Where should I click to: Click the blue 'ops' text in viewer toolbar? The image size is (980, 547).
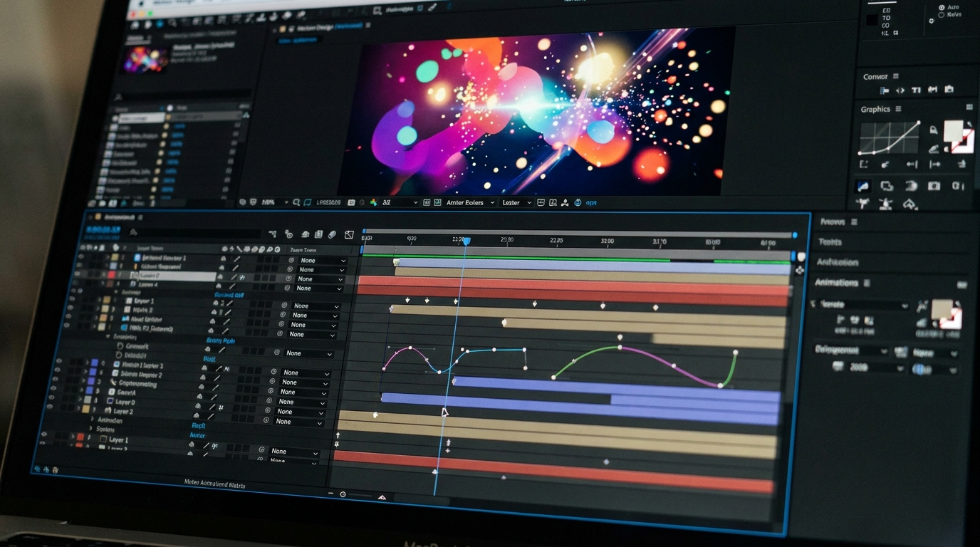click(591, 203)
